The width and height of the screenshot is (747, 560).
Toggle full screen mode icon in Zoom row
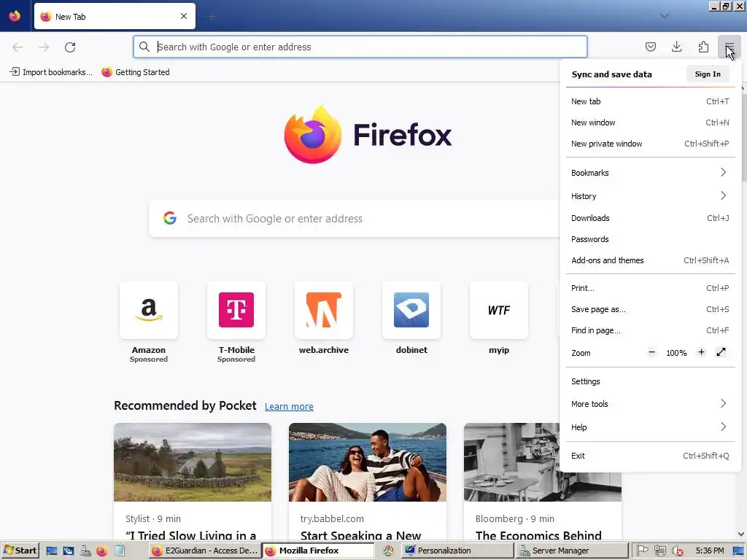(721, 352)
